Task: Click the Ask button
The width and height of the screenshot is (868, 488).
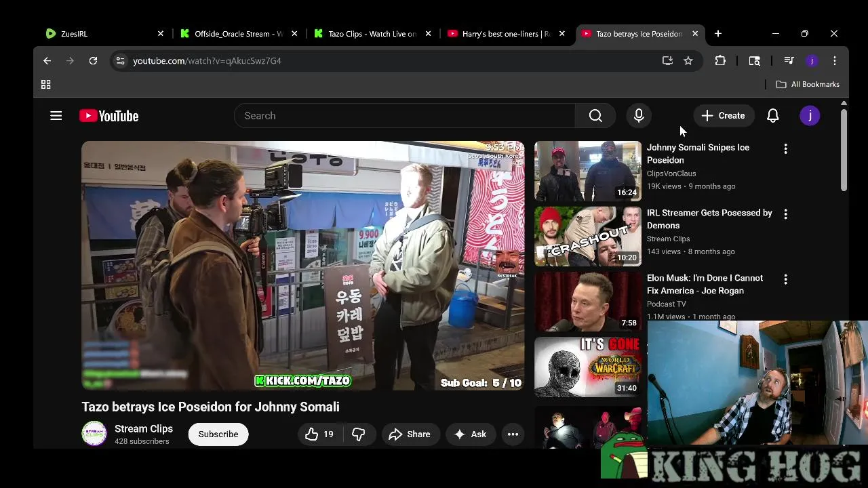Action: pyautogui.click(x=471, y=434)
